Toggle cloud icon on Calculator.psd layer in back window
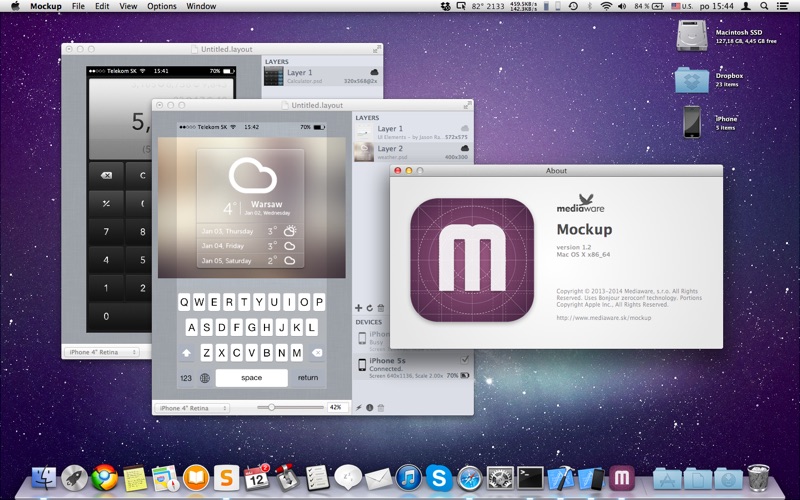The width and height of the screenshot is (800, 500). click(374, 72)
